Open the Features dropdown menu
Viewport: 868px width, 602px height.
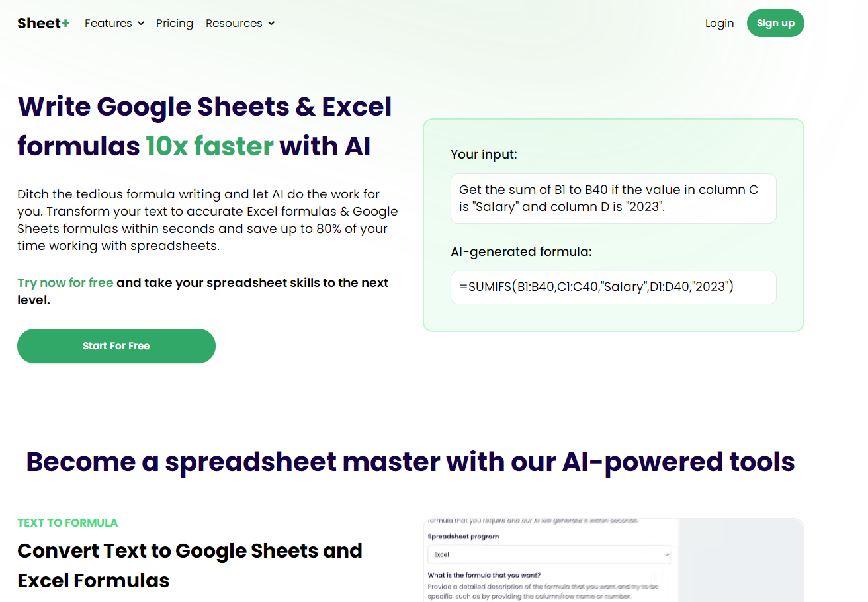coord(114,23)
